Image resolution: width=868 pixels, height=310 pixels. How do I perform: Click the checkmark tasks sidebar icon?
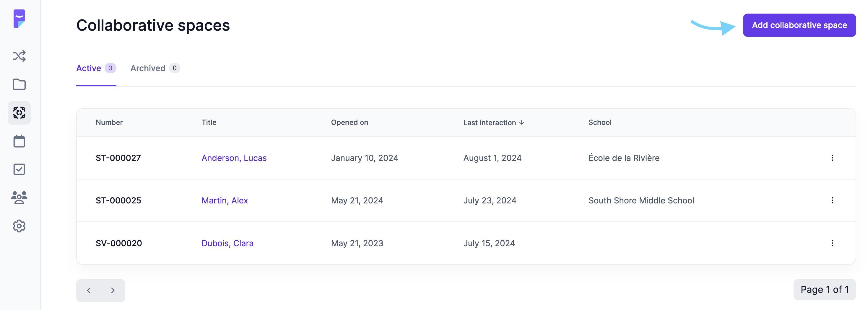point(19,169)
